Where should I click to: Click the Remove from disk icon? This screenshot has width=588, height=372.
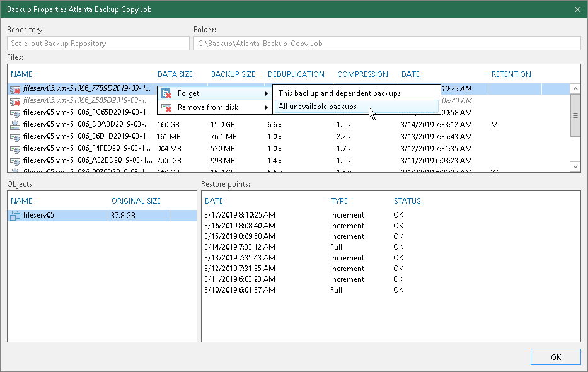tap(166, 107)
